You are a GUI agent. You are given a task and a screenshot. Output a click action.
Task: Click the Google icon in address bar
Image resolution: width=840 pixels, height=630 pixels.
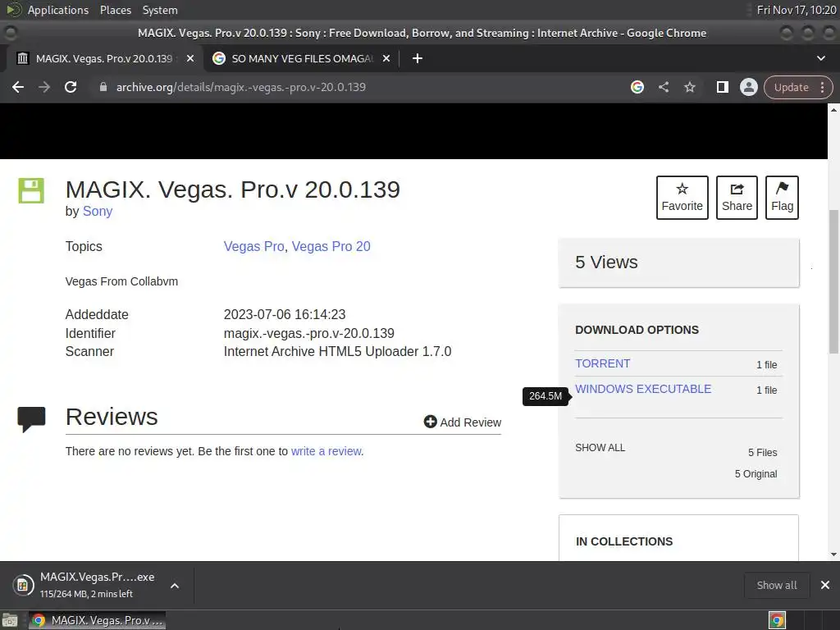[637, 87]
